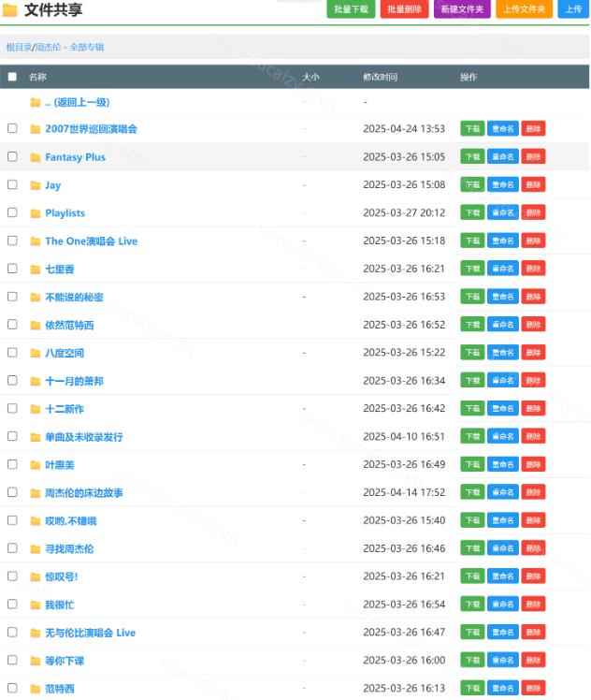This screenshot has width=591, height=700.
Task: Delete the 无与伦比演唱会 Live folder
Action: [x=533, y=633]
